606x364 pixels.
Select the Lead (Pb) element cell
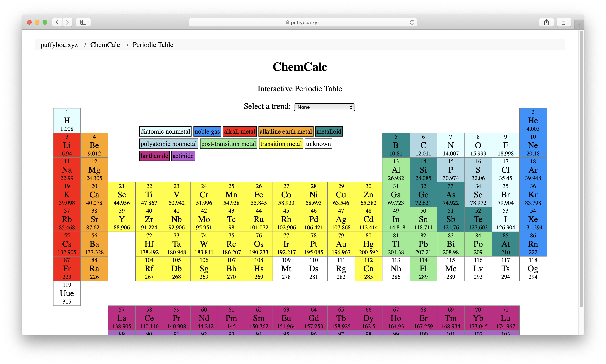pyautogui.click(x=423, y=244)
